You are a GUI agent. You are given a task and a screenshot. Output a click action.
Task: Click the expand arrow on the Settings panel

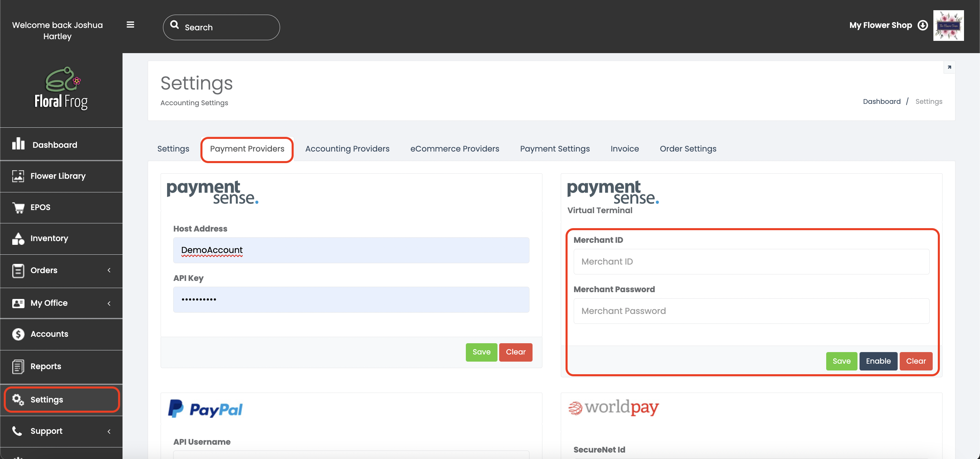tap(949, 67)
